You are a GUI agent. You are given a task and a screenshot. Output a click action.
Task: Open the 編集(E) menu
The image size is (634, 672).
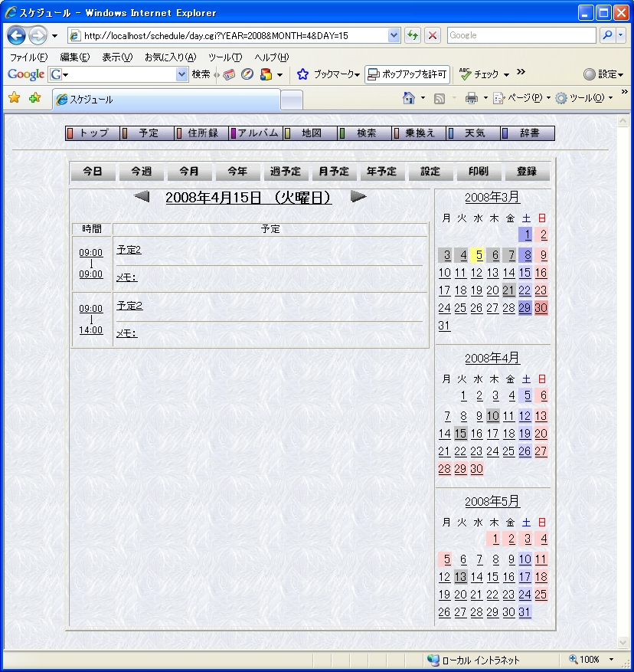click(75, 57)
